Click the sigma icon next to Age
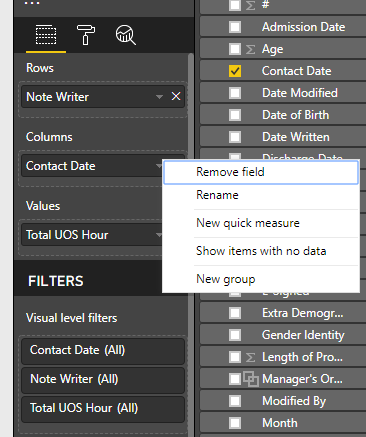The width and height of the screenshot is (366, 437). pos(250,49)
